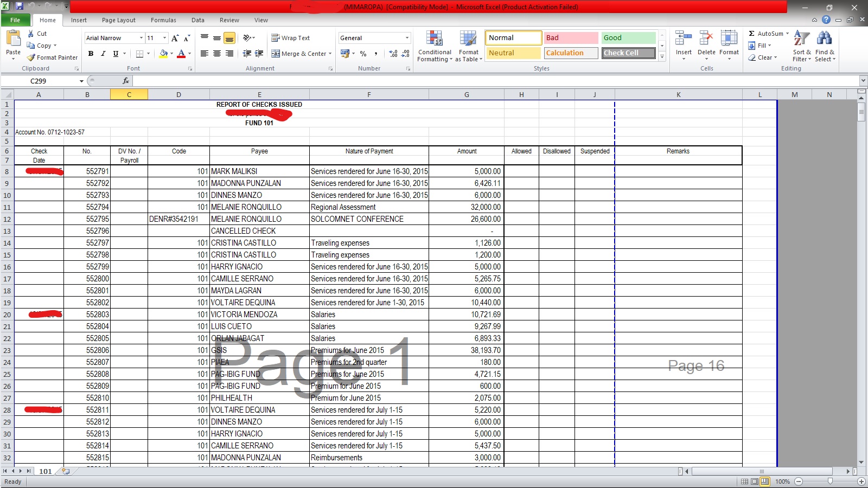
Task: Toggle Wrap Text on selected cells
Action: click(x=291, y=38)
